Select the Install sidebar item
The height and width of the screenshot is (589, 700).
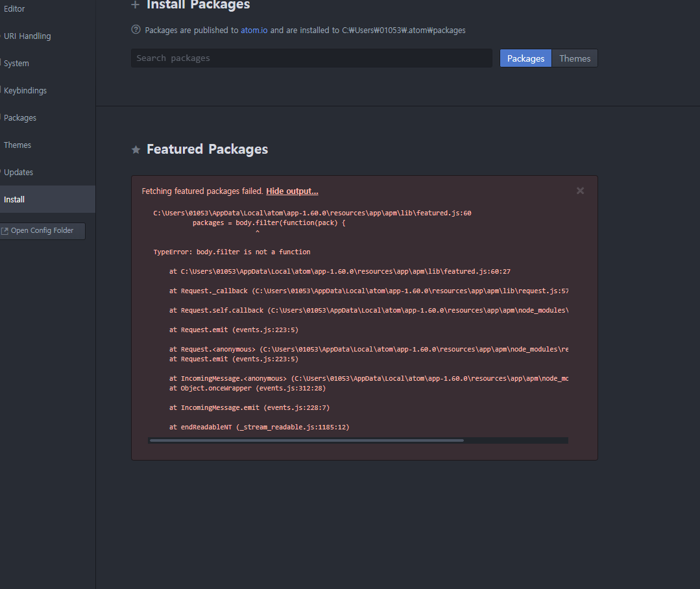click(14, 200)
